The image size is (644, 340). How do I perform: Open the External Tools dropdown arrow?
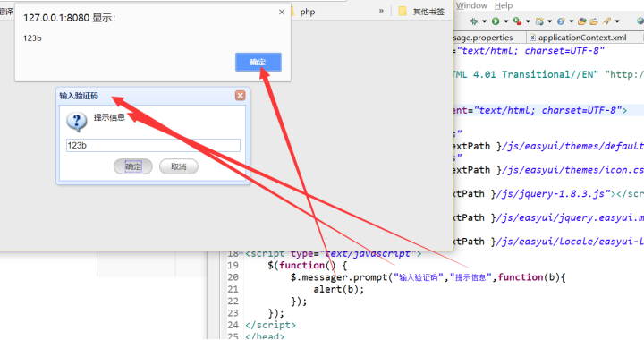pos(528,21)
